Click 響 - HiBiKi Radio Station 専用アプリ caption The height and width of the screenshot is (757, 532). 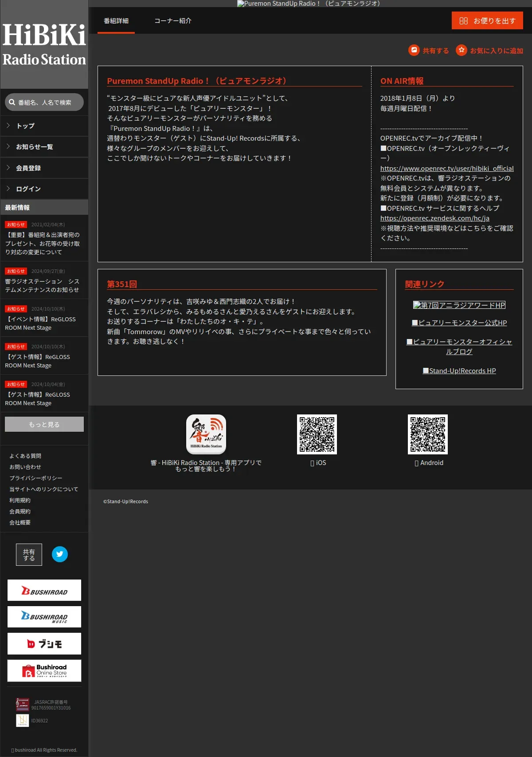206,465
